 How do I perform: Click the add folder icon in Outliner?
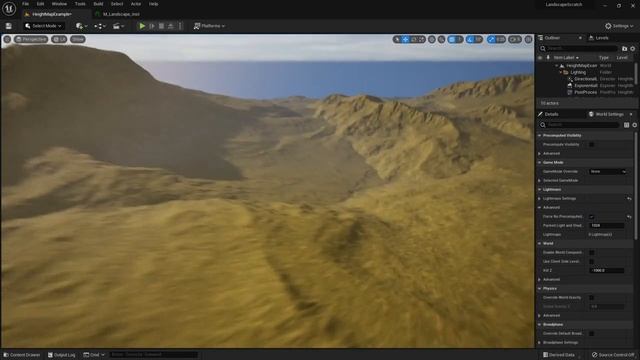624,49
